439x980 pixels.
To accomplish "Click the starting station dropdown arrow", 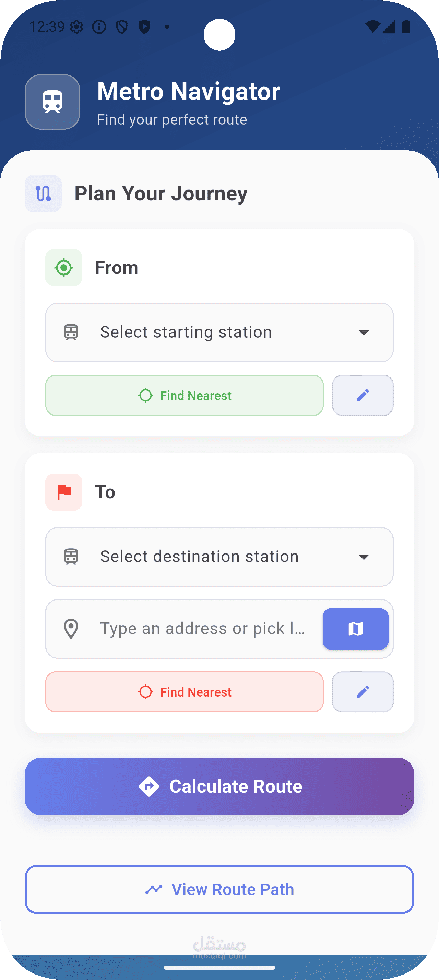I will pyautogui.click(x=364, y=333).
